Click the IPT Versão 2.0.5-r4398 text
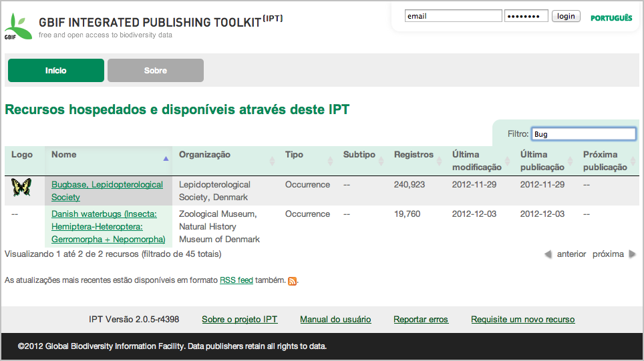 [134, 319]
